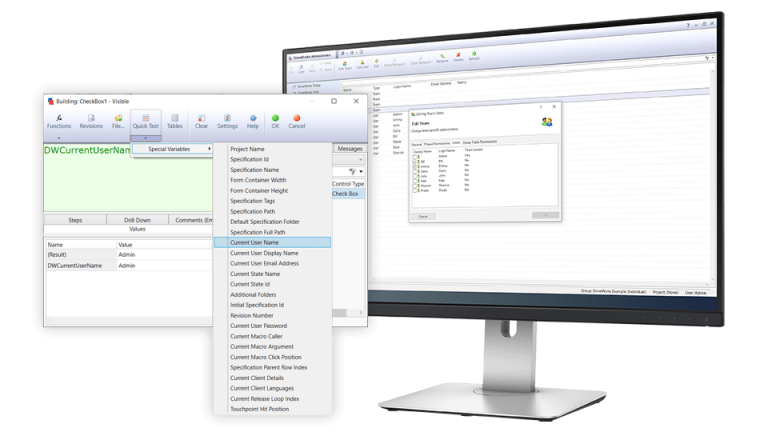
Task: Choose 'Specification Tags' entry
Action: [x=253, y=201]
